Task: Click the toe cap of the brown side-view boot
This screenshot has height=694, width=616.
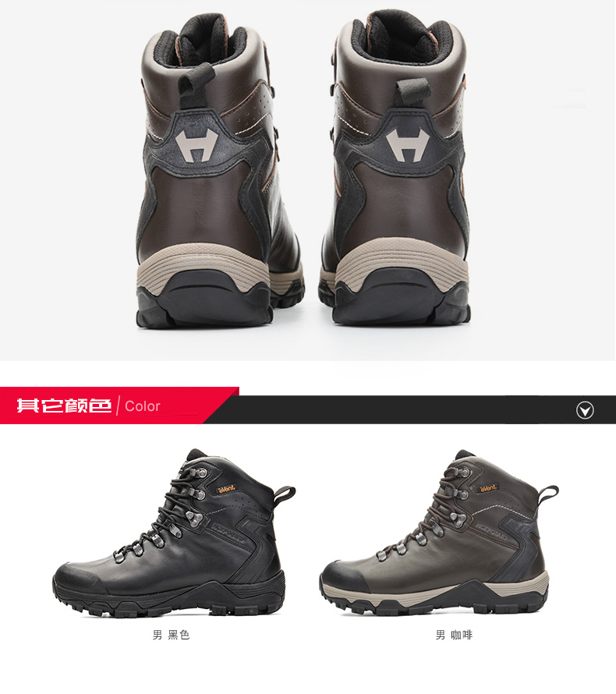Action: 343,574
